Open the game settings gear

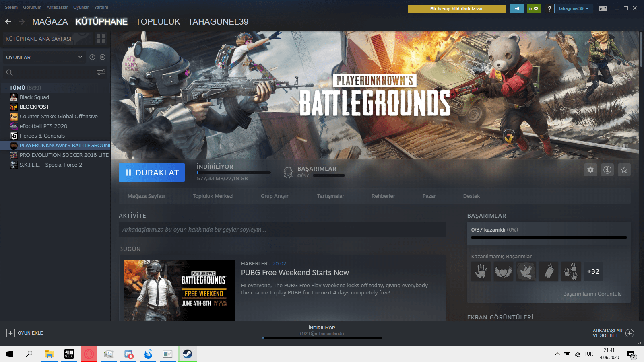click(x=590, y=170)
